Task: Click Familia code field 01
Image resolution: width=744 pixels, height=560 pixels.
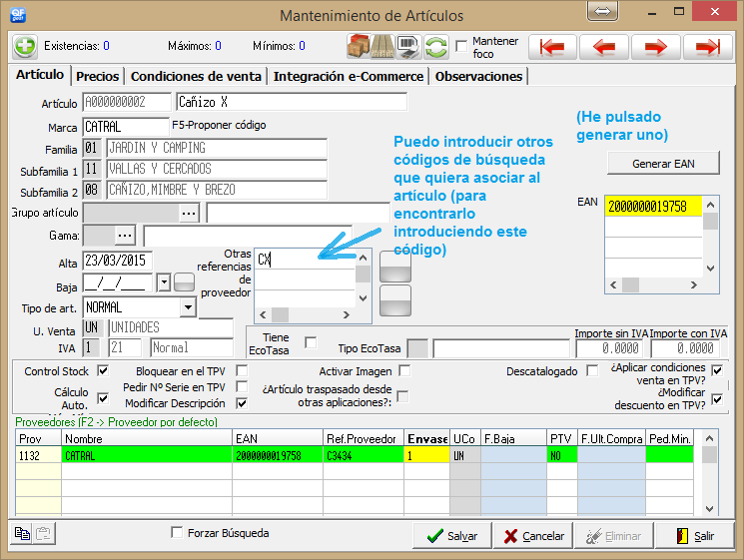Action: point(91,148)
